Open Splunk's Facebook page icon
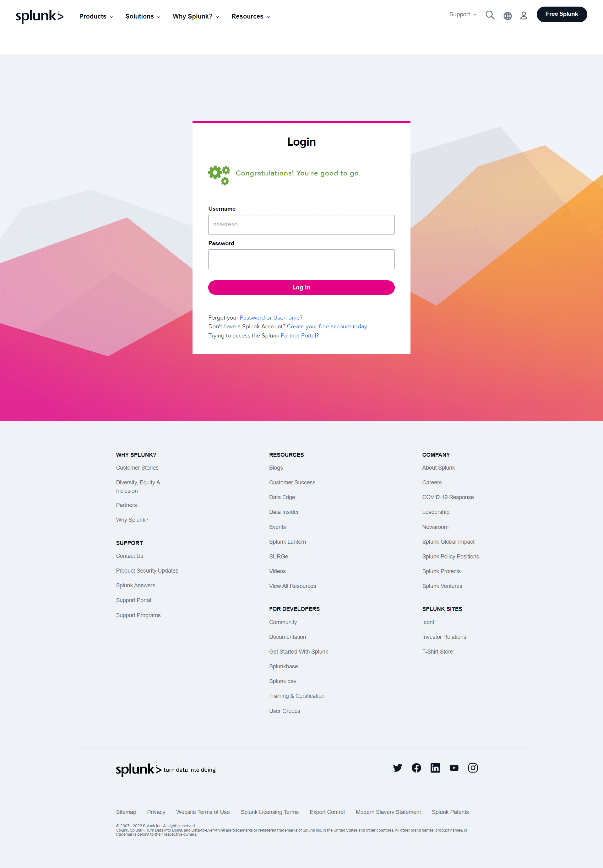Screen dimensions: 603x868 pyautogui.click(x=416, y=768)
